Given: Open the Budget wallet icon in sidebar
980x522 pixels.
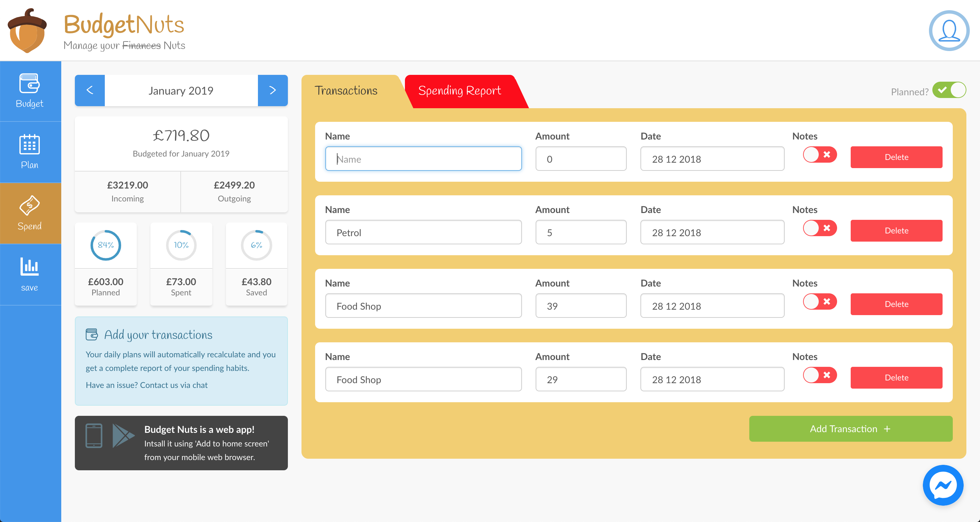Looking at the screenshot, I should pyautogui.click(x=30, y=84).
